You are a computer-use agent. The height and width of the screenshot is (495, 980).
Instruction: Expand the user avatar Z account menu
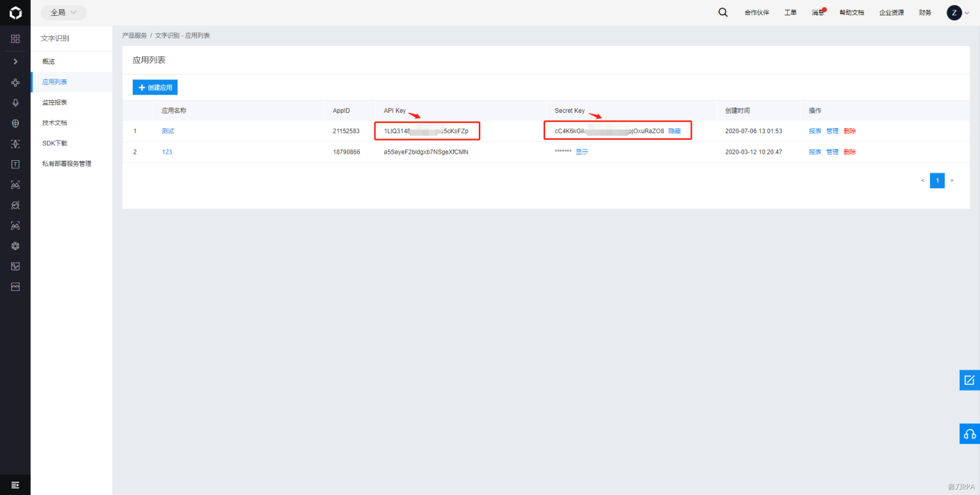click(x=958, y=12)
